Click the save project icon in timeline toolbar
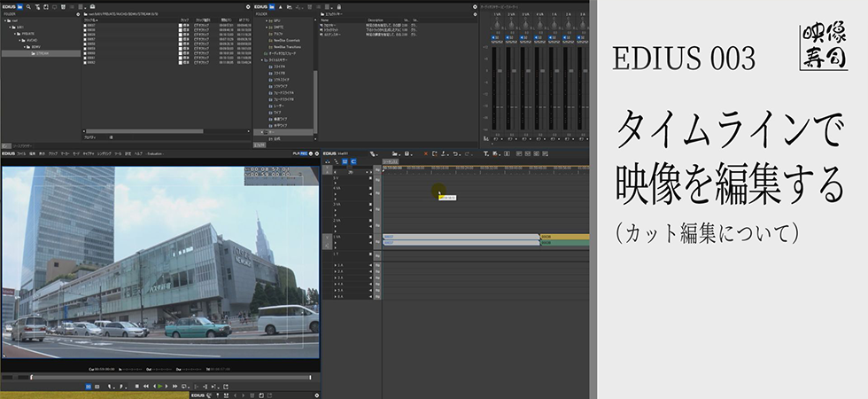The image size is (868, 399). (407, 153)
